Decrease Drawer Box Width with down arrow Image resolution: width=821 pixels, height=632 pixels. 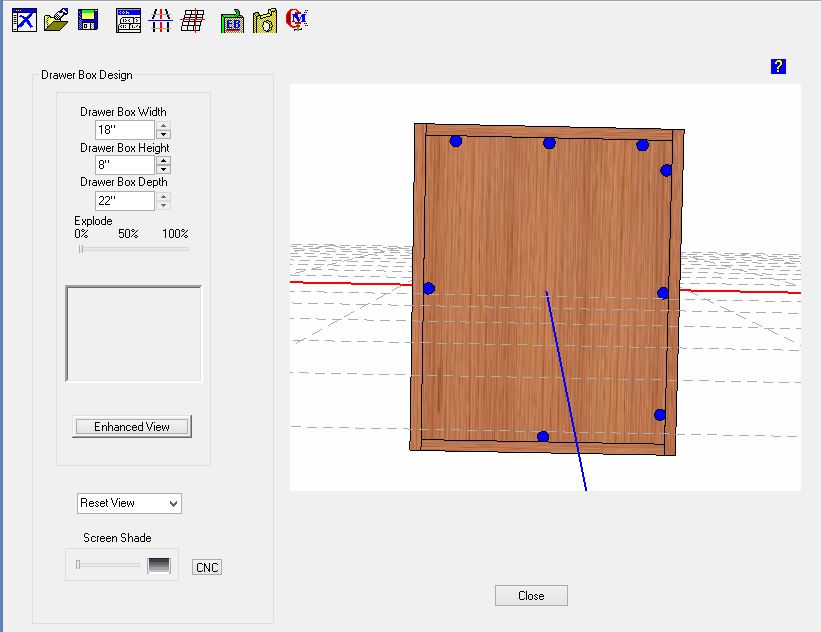164,135
